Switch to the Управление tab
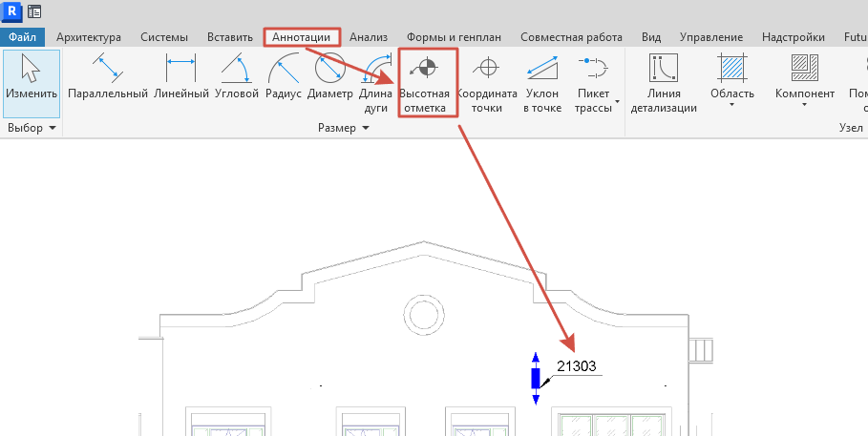This screenshot has height=436, width=868. coord(711,37)
